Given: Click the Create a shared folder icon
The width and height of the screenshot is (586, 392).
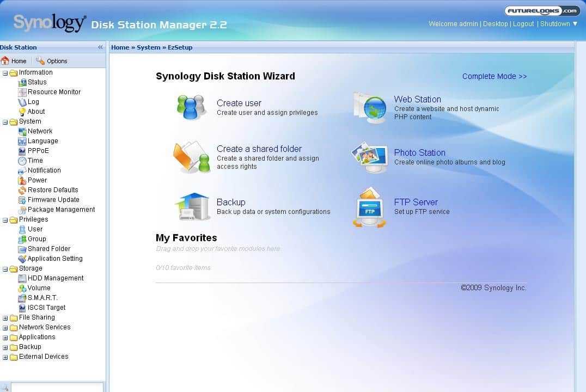Looking at the screenshot, I should pyautogui.click(x=191, y=157).
